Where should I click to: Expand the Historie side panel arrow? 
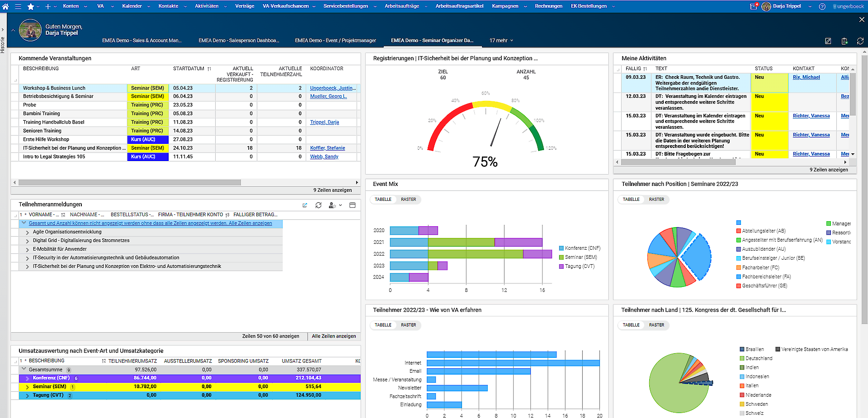[2, 30]
